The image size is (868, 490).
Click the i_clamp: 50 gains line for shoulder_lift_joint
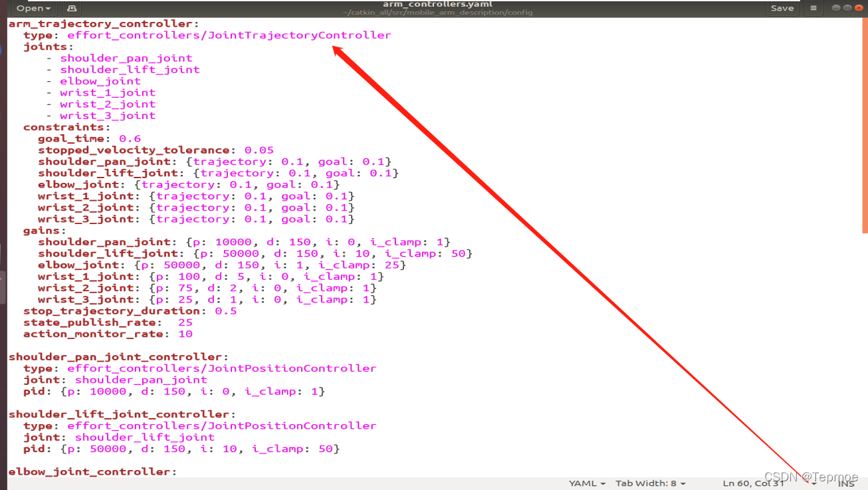pos(255,253)
